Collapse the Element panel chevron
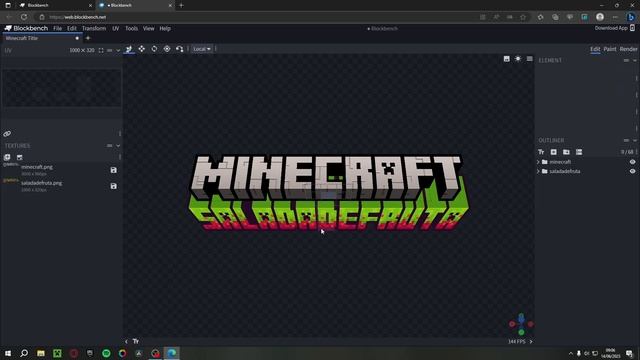Viewport: 640px width, 360px height. click(x=635, y=60)
